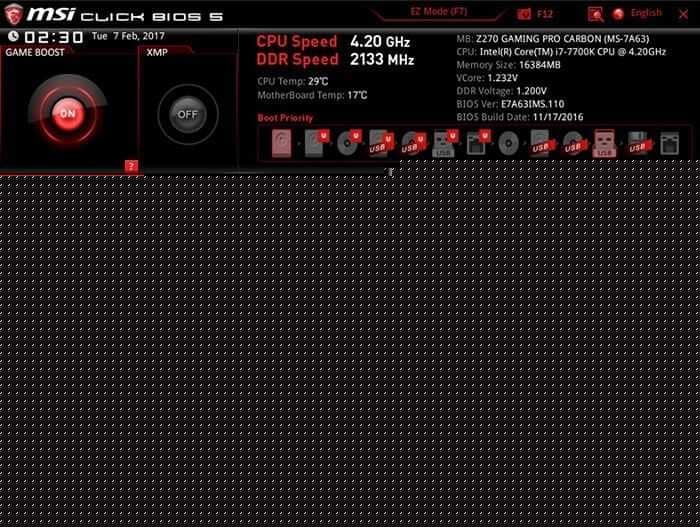700x527 pixels.
Task: Click the DDR Speed 2133 MHz value
Action: coord(382,59)
